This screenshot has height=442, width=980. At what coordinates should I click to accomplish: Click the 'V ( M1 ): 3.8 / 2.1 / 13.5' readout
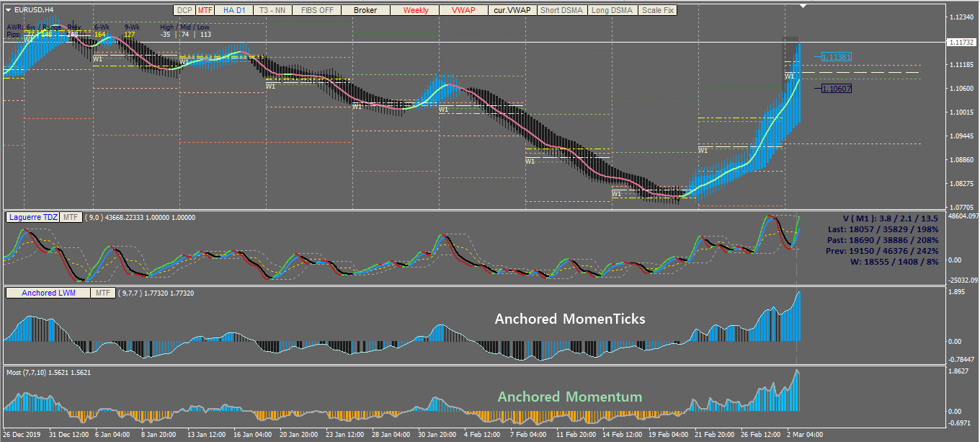pos(891,217)
